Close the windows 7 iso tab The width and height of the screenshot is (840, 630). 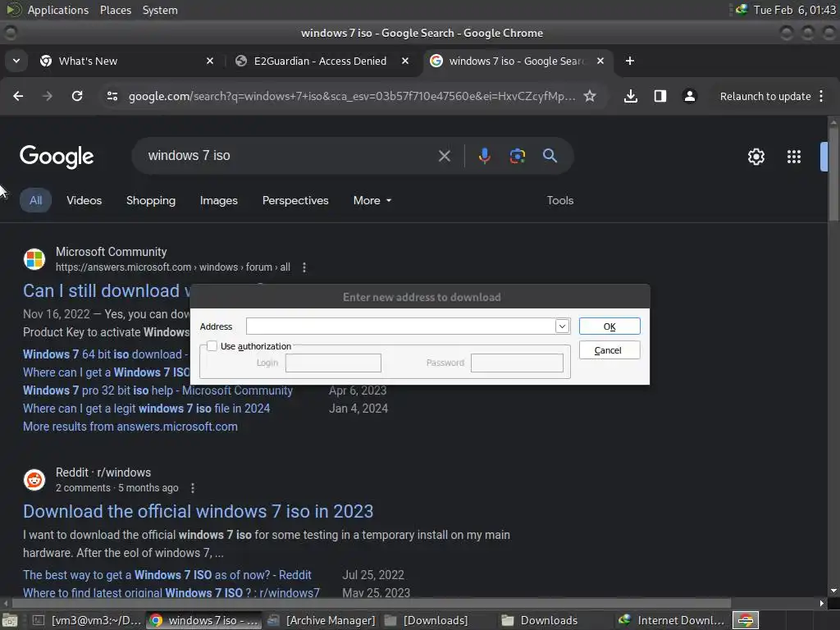pyautogui.click(x=600, y=61)
